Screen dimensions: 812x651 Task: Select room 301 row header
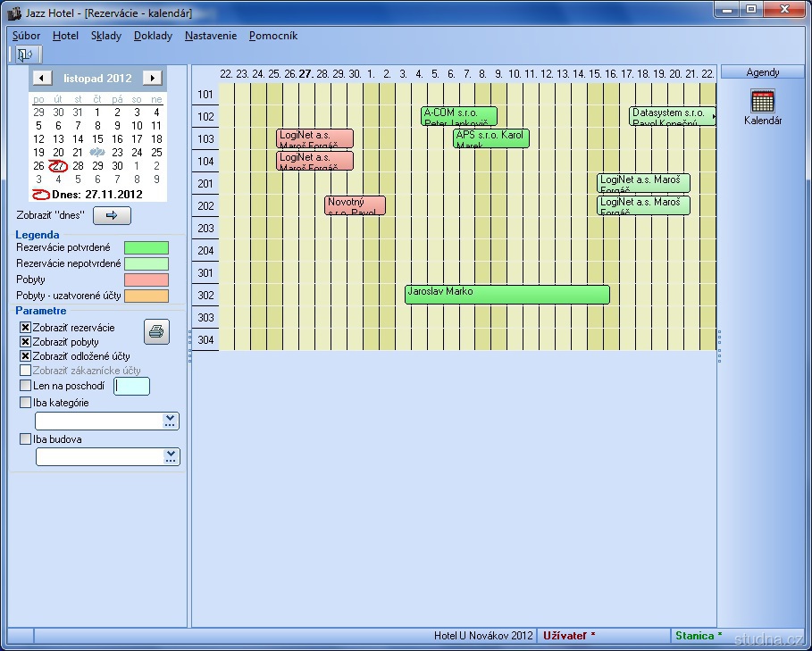pos(205,273)
